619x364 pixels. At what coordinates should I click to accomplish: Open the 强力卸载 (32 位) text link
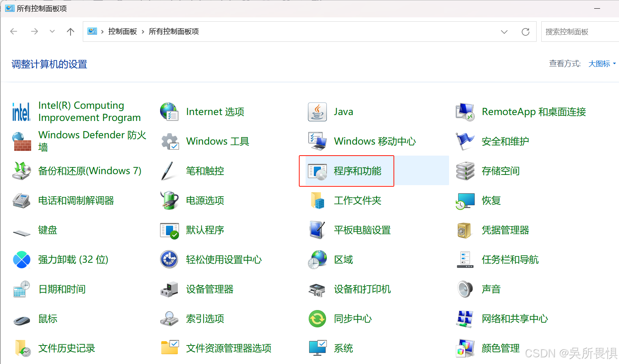pyautogui.click(x=73, y=260)
